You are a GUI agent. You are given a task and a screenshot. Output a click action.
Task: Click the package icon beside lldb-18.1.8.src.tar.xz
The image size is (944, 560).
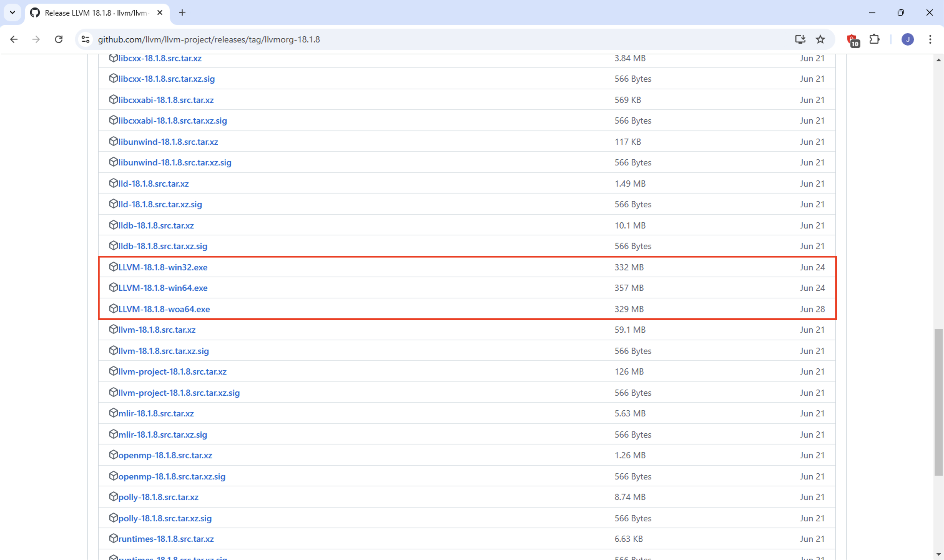click(x=113, y=225)
